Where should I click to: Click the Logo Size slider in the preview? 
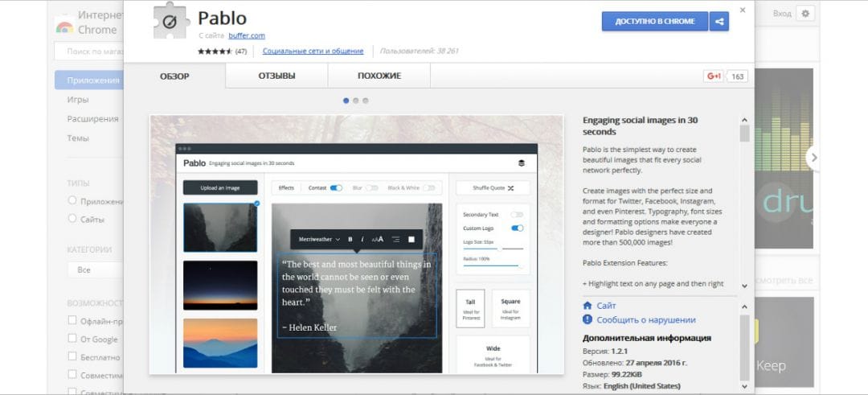(493, 249)
